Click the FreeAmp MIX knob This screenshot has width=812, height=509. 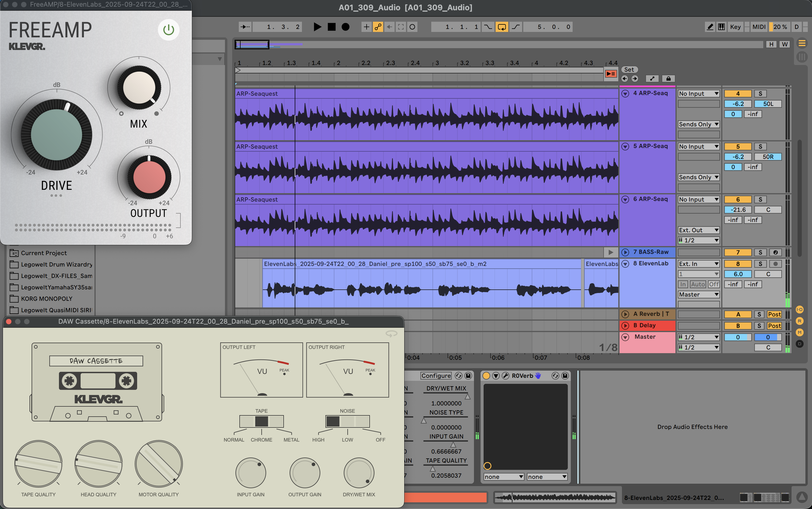point(139,87)
